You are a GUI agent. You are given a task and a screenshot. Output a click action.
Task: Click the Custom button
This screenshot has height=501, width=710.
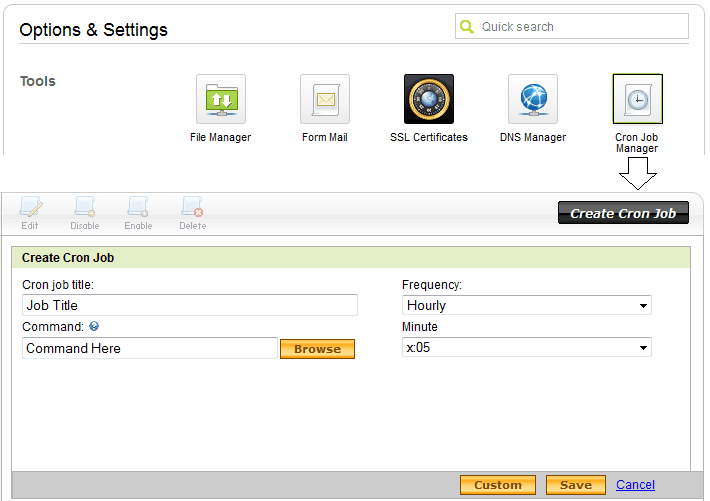point(498,485)
